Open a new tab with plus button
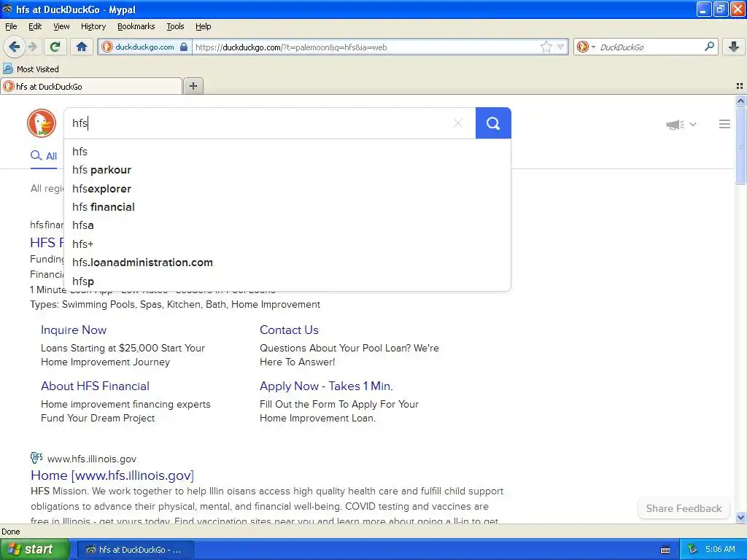747x560 pixels. coord(193,86)
